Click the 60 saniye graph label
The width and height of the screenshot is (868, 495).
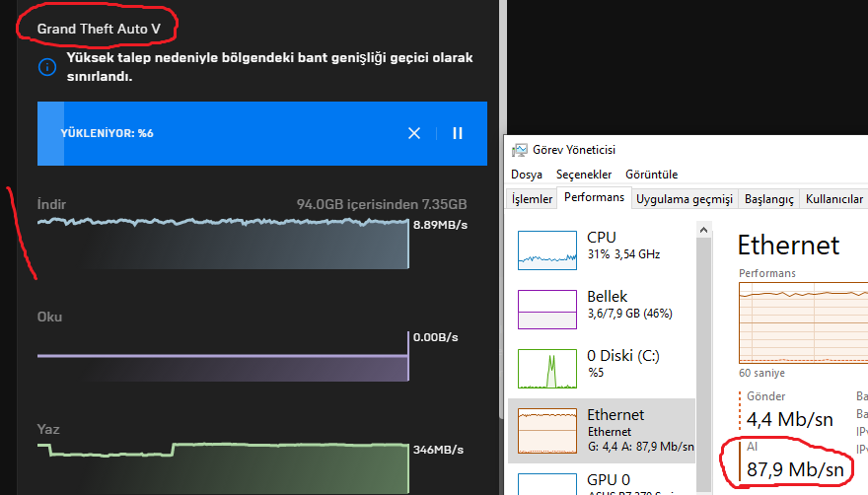[761, 373]
